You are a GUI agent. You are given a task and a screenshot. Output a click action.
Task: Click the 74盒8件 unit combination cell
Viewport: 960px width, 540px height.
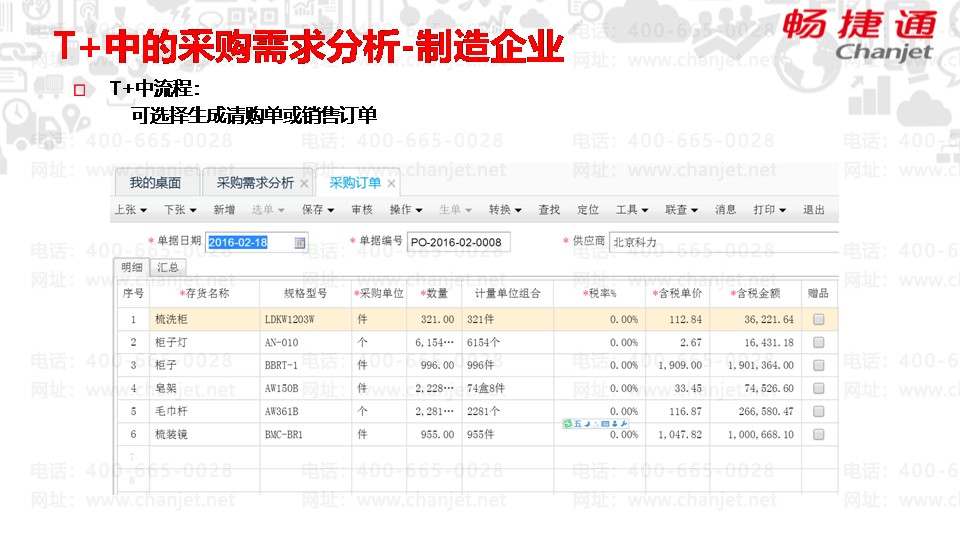click(x=508, y=388)
